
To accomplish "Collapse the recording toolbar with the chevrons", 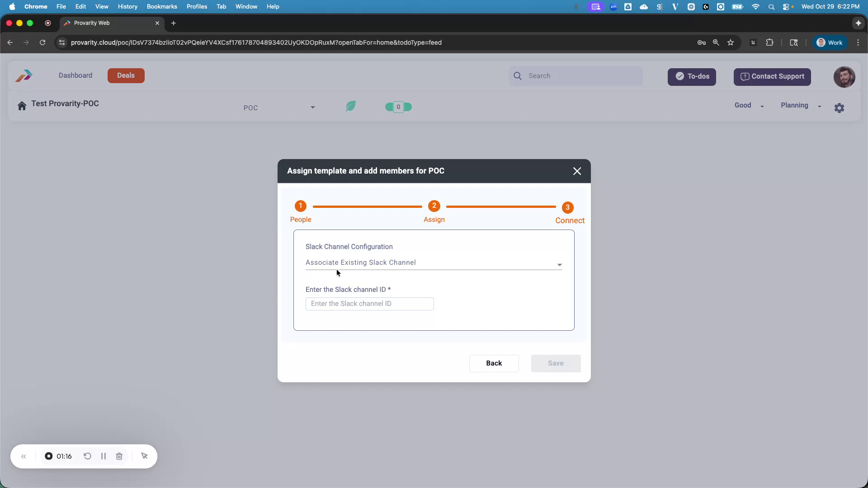I will 24,456.
